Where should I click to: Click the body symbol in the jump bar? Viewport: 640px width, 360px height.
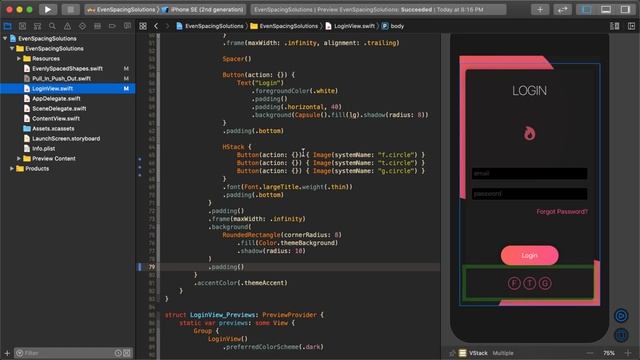393,26
